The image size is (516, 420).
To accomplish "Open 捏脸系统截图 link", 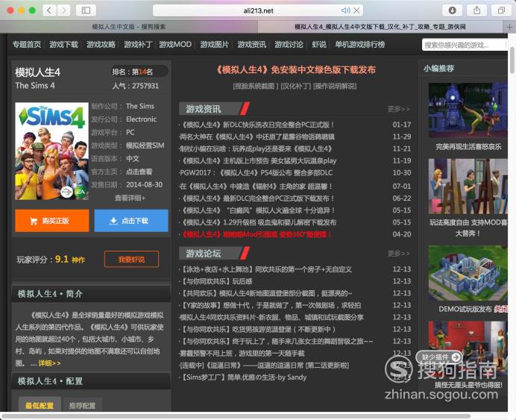I will pyautogui.click(x=256, y=87).
